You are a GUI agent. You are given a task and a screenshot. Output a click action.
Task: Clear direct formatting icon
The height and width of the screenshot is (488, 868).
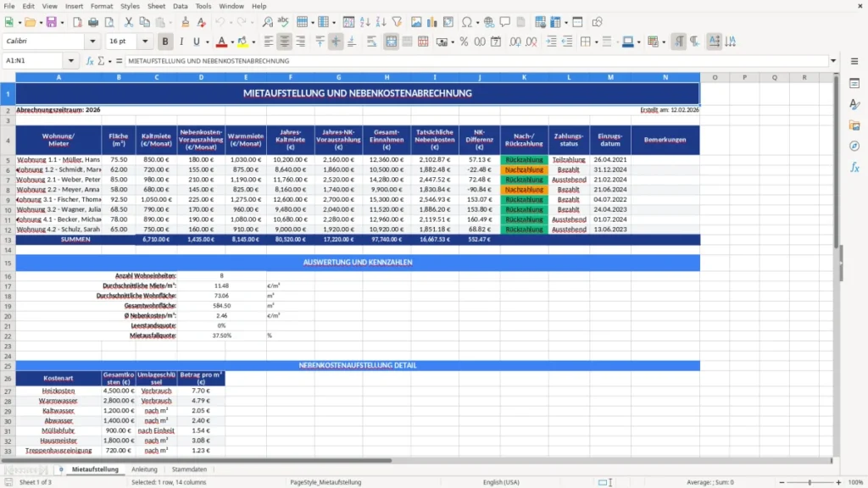tap(202, 22)
